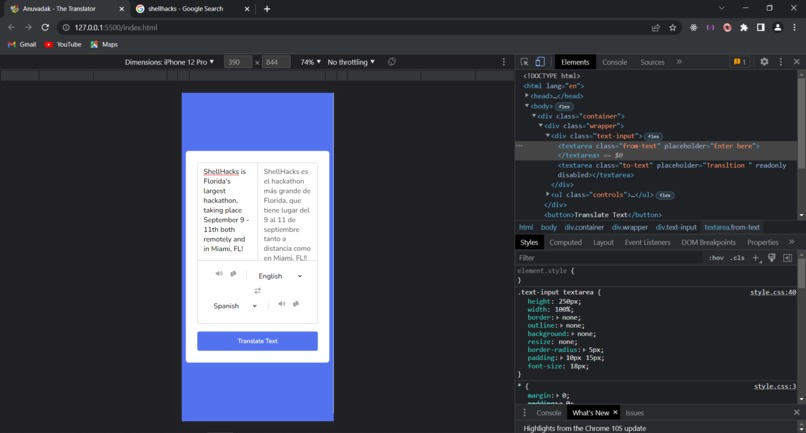Switch to the Sources tab

[652, 62]
